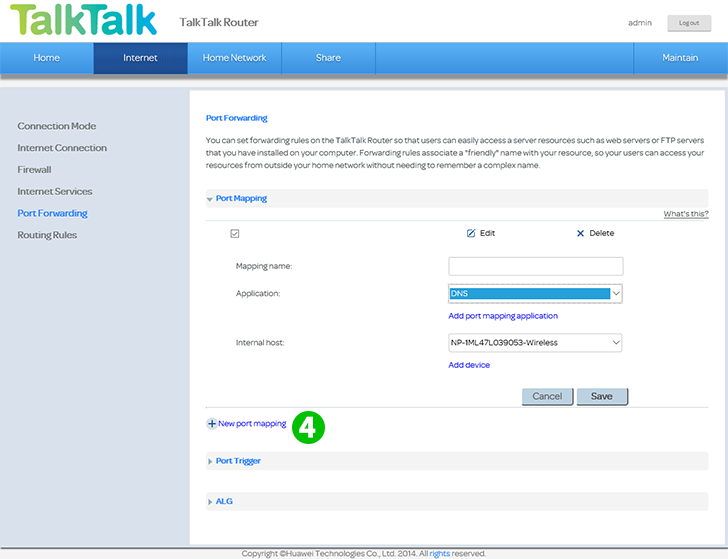Open the Home tab
This screenshot has width=728, height=559.
click(46, 58)
